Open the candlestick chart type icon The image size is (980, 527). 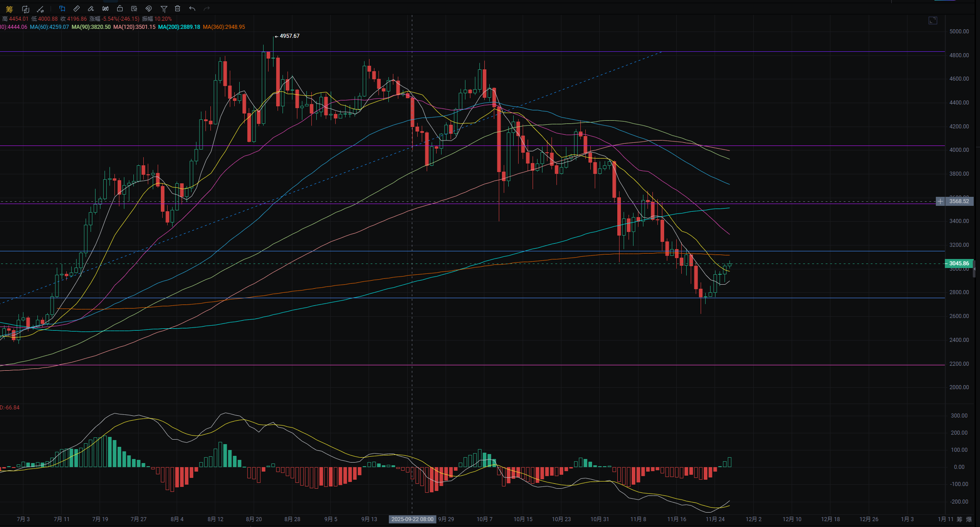[105, 9]
